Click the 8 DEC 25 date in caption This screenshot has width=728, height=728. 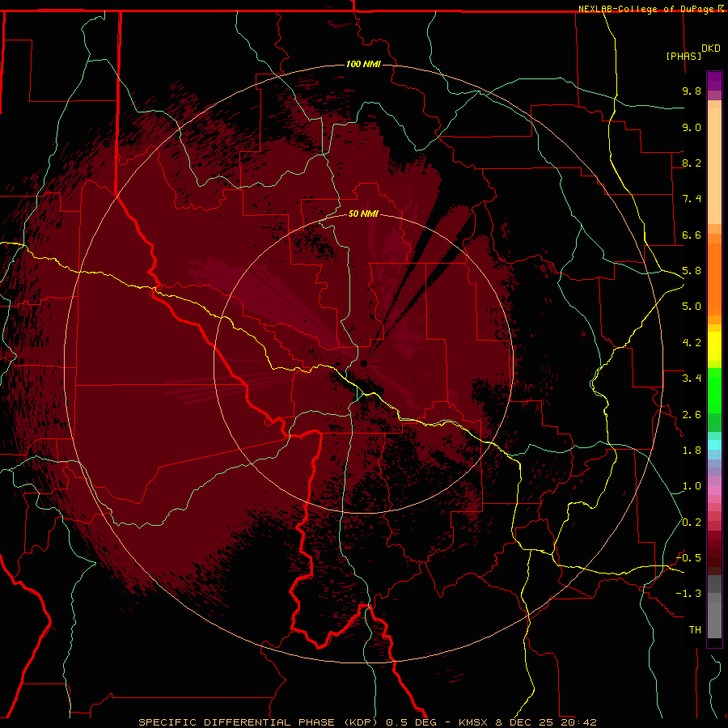pyautogui.click(x=525, y=722)
